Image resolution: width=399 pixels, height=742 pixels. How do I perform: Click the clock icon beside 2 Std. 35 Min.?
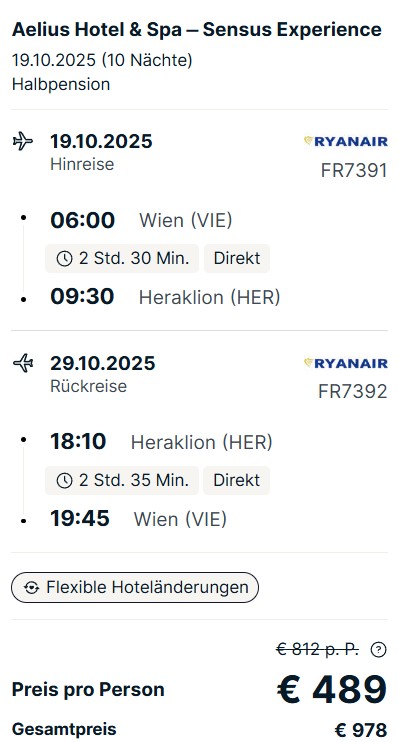[64, 480]
